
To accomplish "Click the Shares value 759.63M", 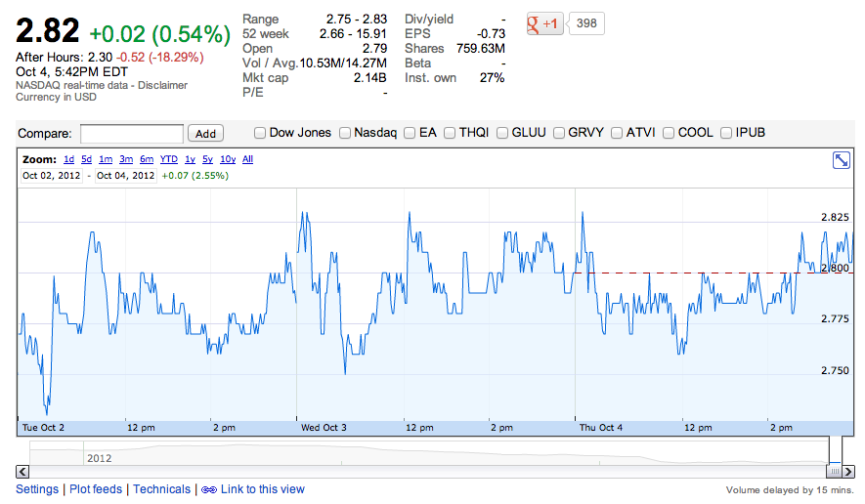I will point(481,49).
